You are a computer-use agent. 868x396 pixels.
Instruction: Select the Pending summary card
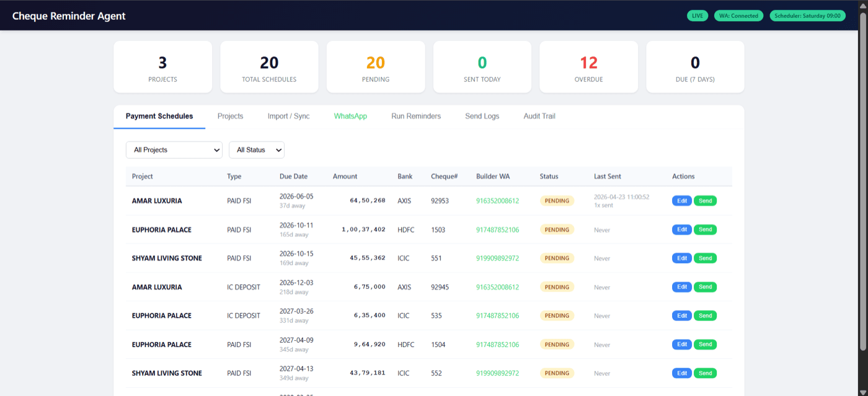tap(376, 67)
